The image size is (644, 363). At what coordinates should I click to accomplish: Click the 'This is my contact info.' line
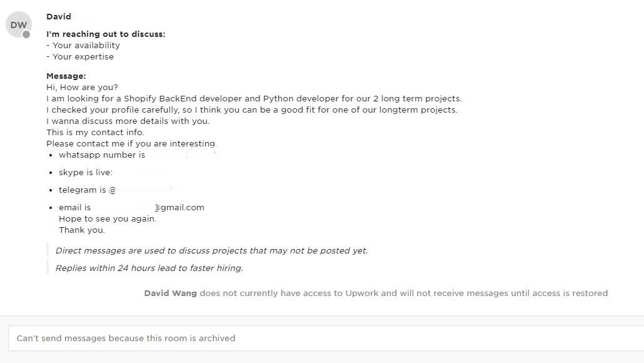(x=95, y=133)
